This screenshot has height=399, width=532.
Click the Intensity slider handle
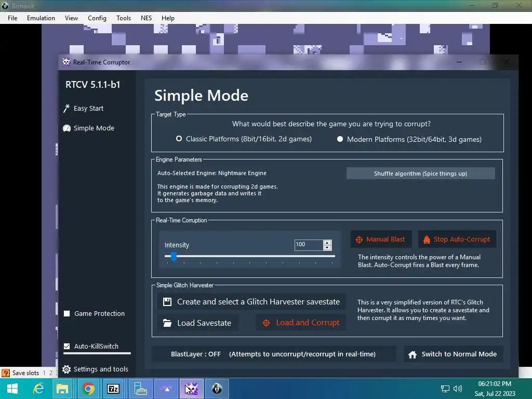(174, 257)
